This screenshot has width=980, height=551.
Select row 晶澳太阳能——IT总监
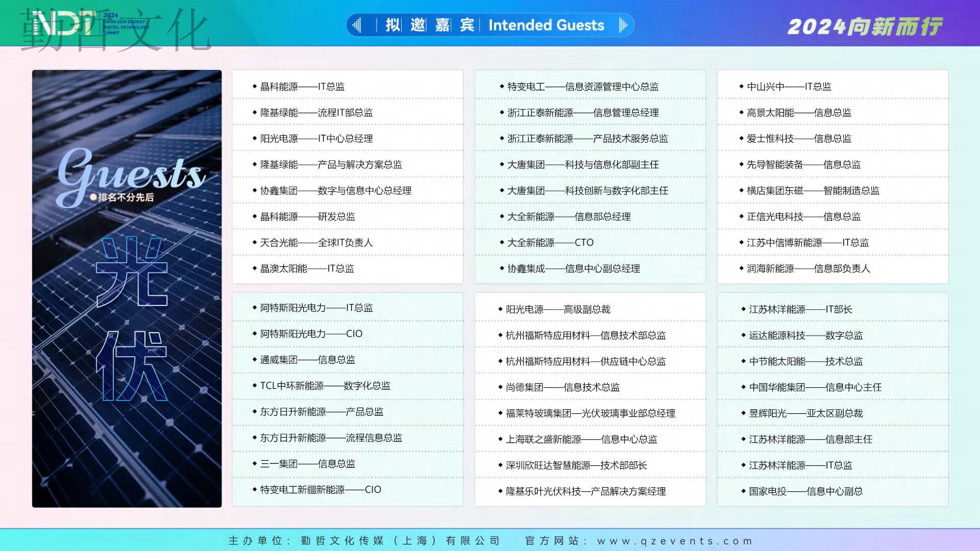click(x=348, y=269)
